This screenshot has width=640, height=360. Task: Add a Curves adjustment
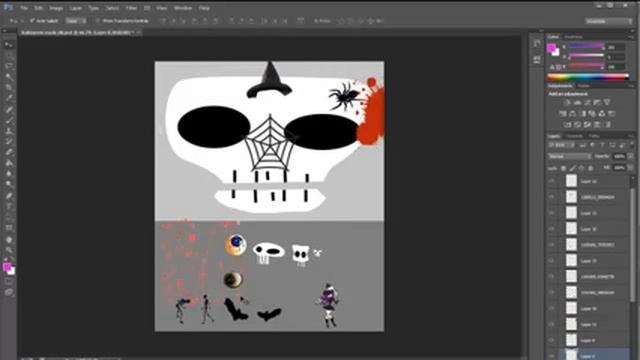point(587,102)
